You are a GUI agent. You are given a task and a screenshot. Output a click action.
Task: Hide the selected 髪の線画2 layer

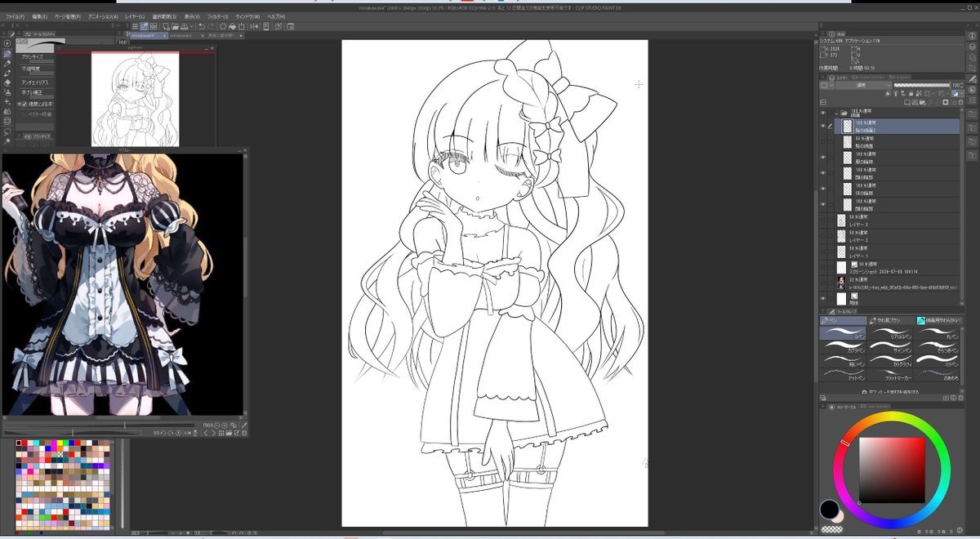point(823,127)
